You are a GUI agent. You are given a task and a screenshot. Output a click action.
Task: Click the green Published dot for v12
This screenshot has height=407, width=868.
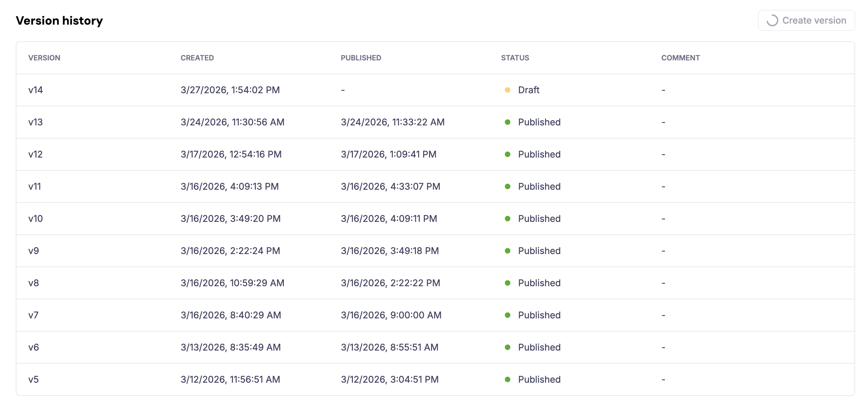coord(508,154)
